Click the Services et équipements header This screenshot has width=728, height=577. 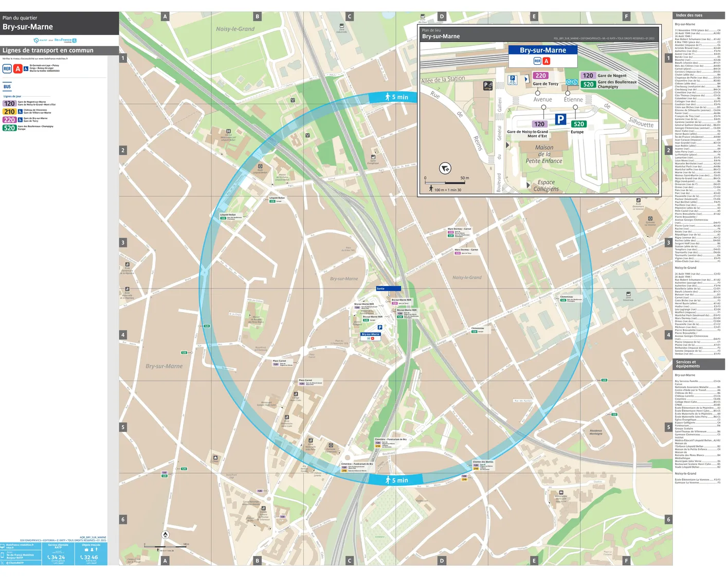pos(699,364)
